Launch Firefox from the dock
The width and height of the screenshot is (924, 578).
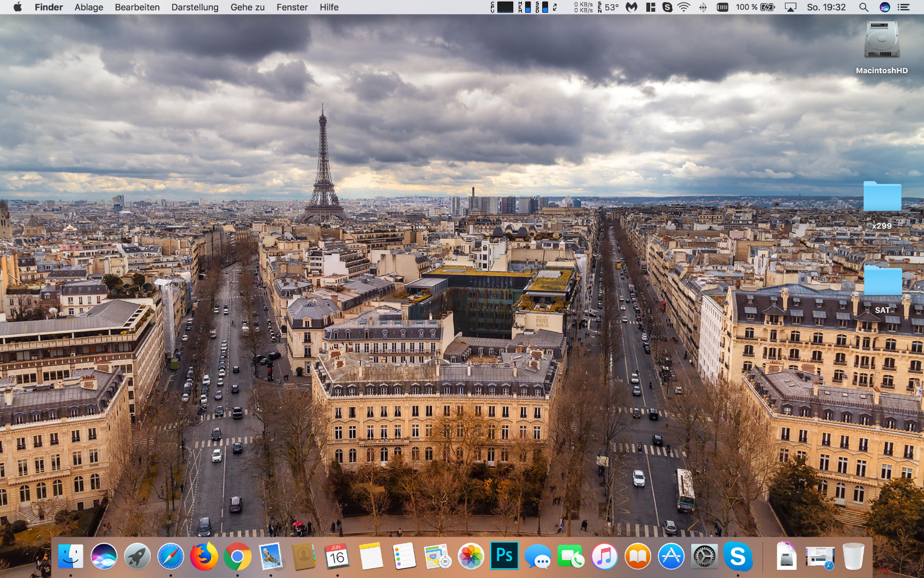click(204, 557)
